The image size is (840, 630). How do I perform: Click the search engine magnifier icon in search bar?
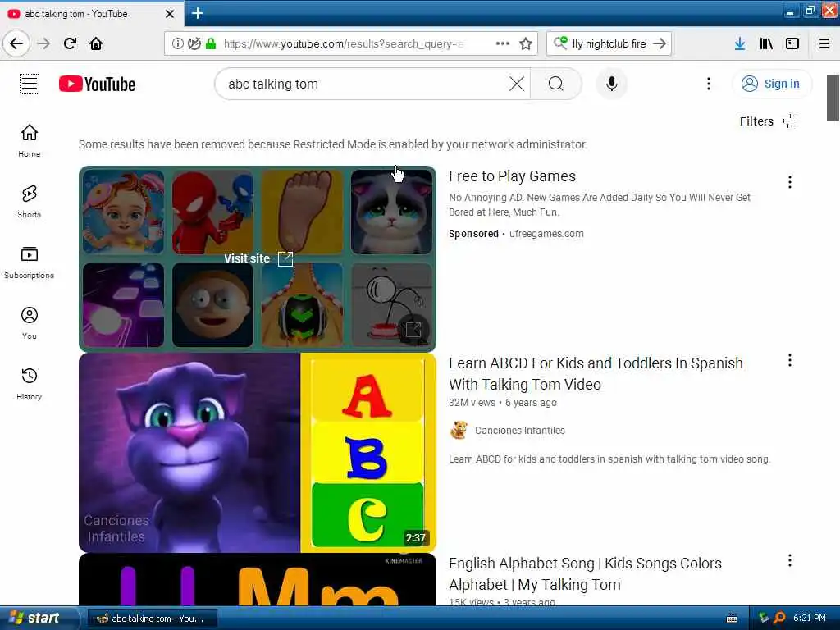tap(560, 43)
